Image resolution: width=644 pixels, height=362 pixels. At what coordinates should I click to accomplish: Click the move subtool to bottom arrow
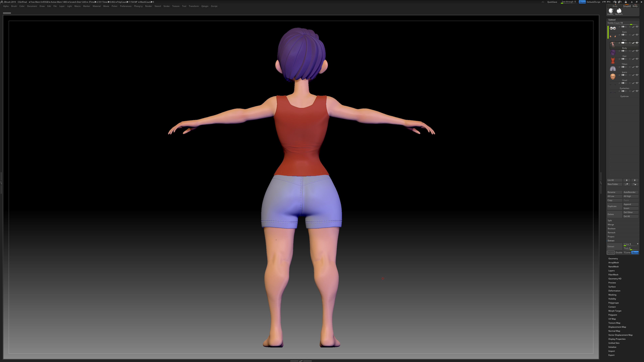[x=635, y=184]
